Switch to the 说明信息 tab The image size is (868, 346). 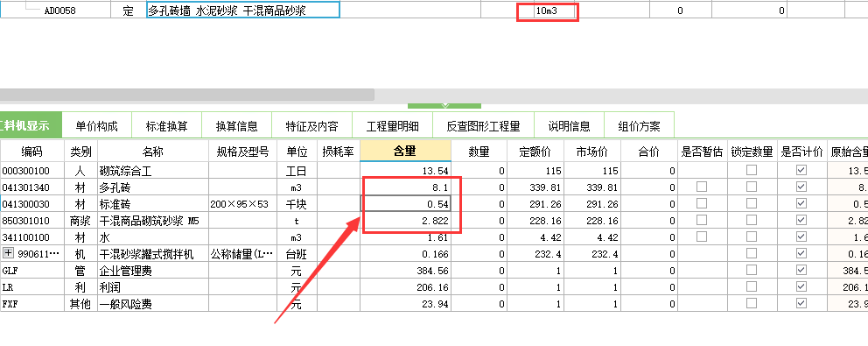tap(569, 126)
